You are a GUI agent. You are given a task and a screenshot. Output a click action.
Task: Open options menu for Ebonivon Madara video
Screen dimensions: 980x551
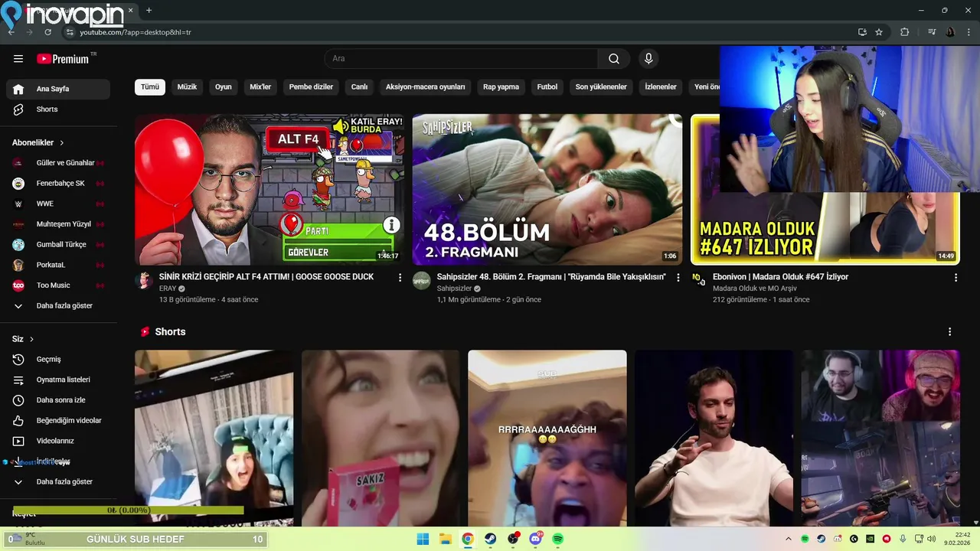click(955, 278)
